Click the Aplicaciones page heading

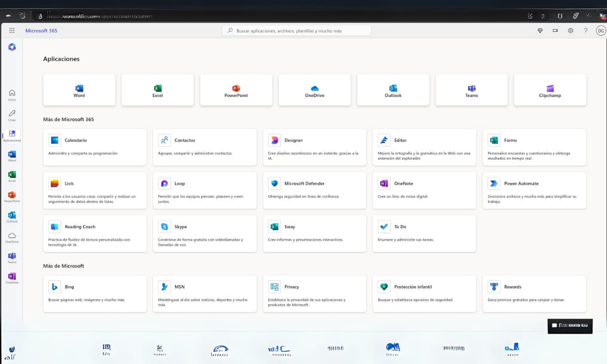click(61, 59)
